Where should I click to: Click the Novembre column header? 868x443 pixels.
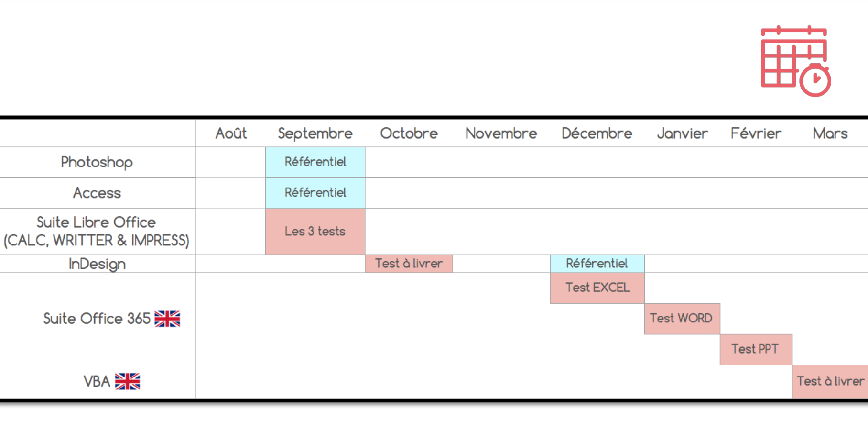pyautogui.click(x=501, y=133)
